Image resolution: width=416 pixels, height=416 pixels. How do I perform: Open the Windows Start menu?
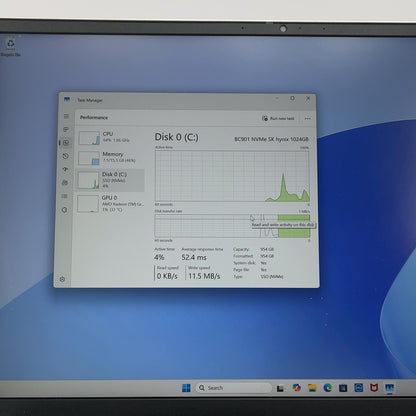click(186, 388)
